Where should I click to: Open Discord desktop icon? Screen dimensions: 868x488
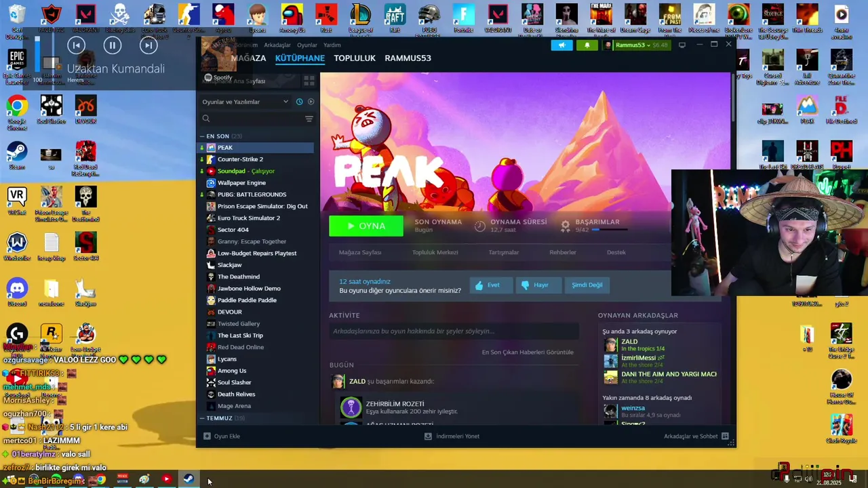point(17,292)
